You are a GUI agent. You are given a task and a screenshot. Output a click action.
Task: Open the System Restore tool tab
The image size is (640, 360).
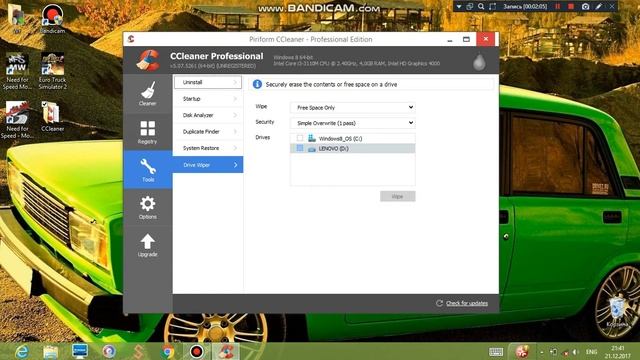click(208, 148)
